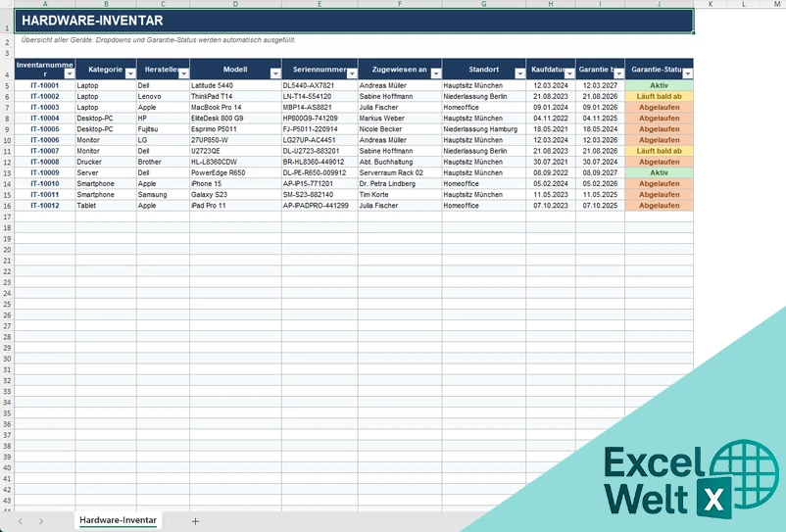786x532 pixels.
Task: Open the Garantie-Status filter dropdown
Action: [688, 73]
